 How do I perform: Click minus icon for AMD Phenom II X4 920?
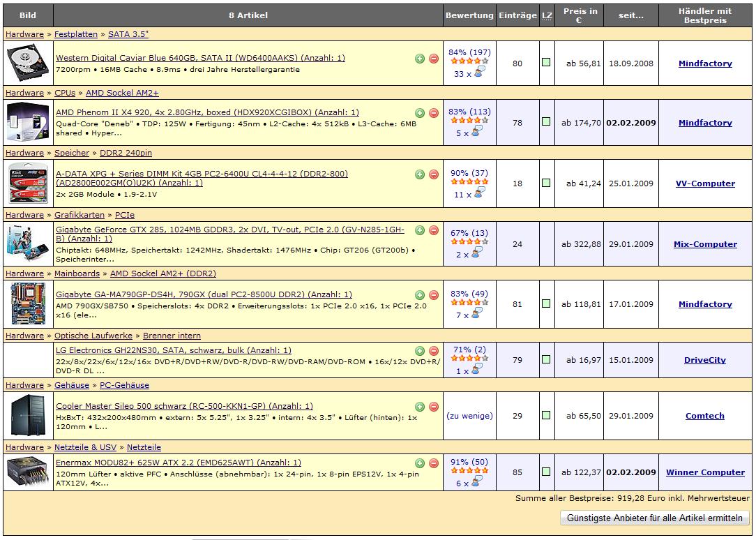coord(434,113)
